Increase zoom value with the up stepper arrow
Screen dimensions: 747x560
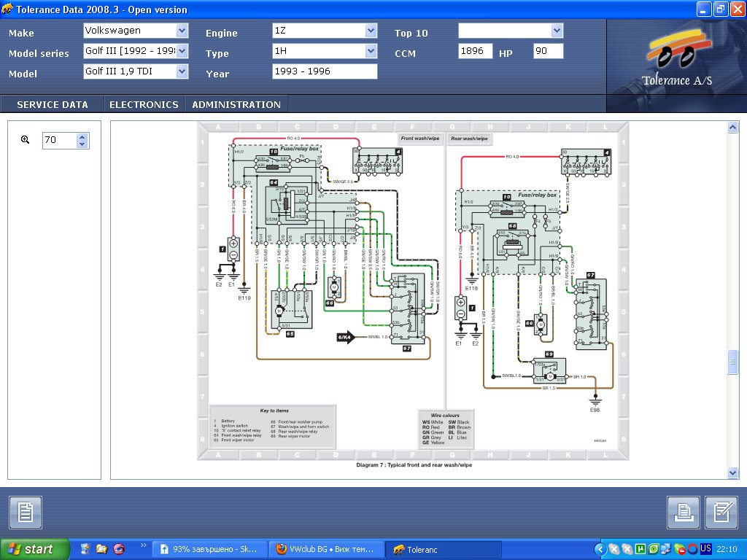pos(82,136)
